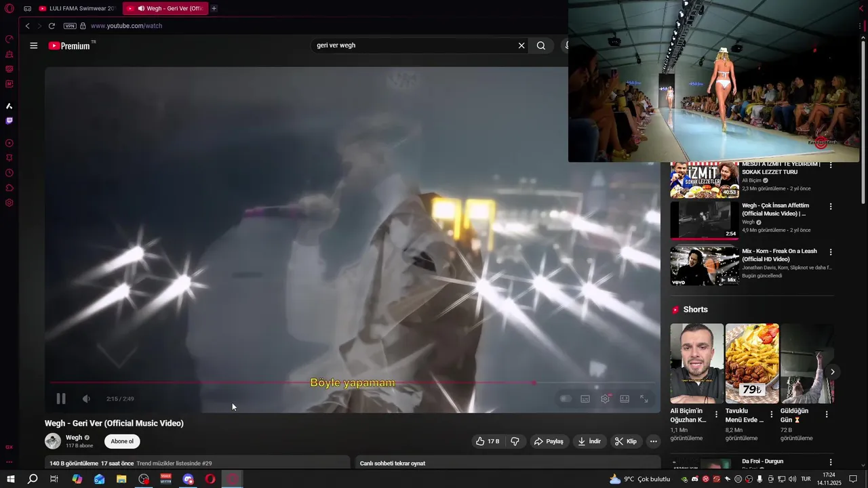
Task: Toggle the autoplay switch in player
Action: [566, 399]
